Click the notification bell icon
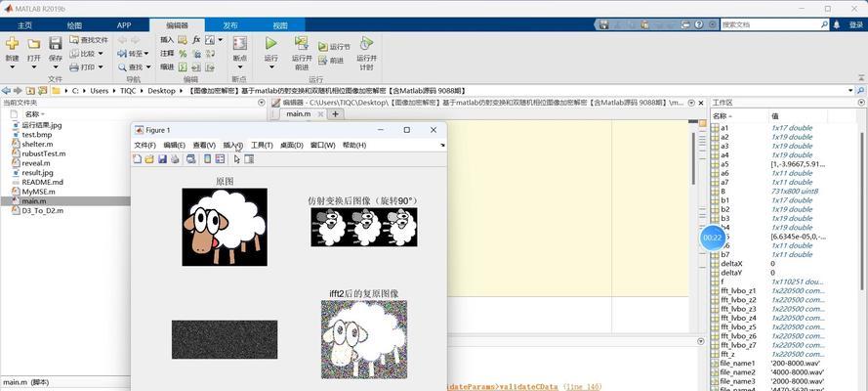The height and width of the screenshot is (391, 868). coord(837,24)
